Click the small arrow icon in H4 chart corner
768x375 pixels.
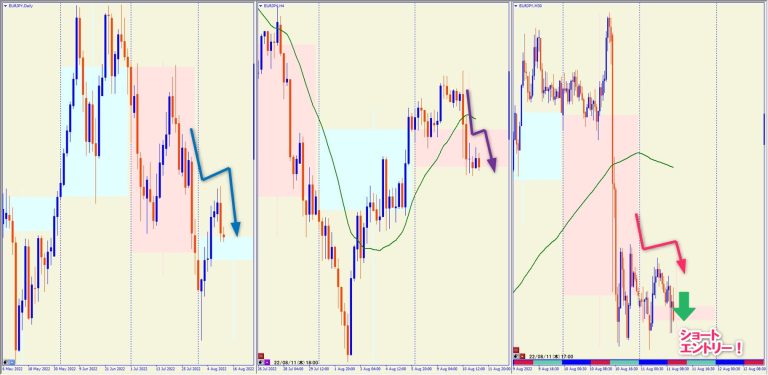(261, 362)
